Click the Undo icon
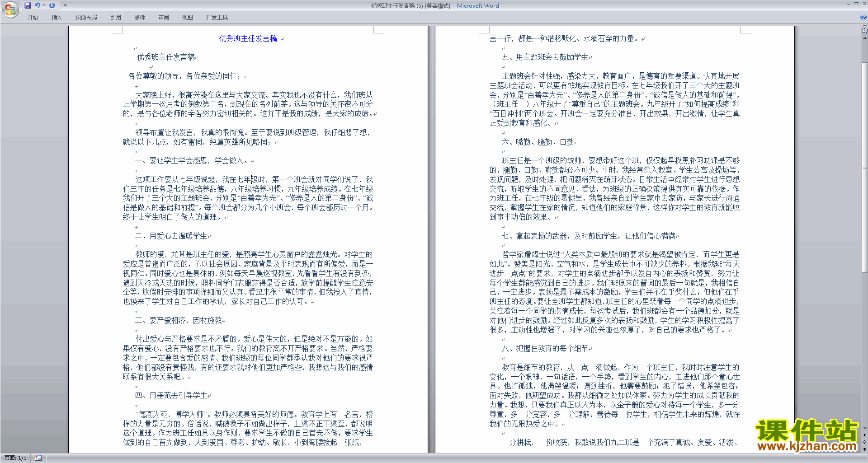This screenshot has height=463, width=868. [37, 5]
